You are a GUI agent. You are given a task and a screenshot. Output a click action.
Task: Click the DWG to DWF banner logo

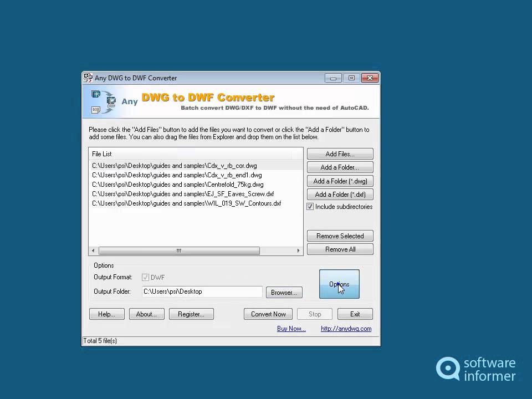tap(104, 102)
